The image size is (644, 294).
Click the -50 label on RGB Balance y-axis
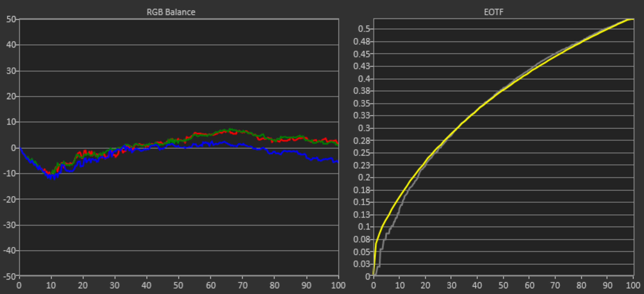coord(10,277)
